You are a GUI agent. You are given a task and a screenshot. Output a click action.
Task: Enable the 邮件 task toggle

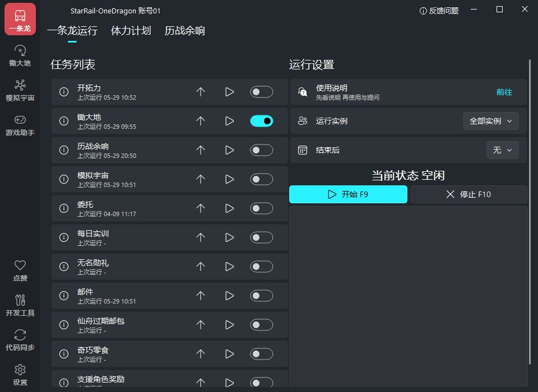click(x=261, y=295)
